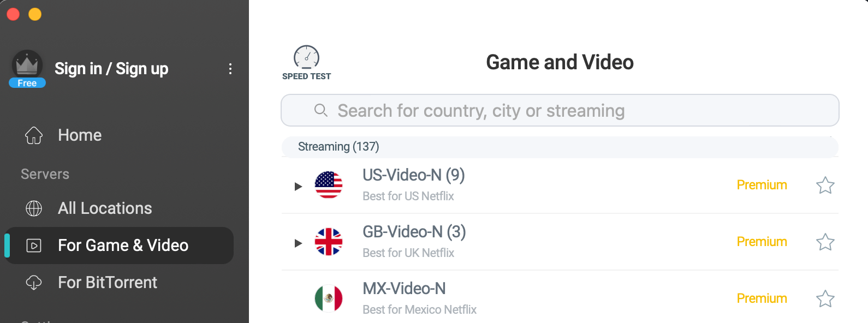This screenshot has height=323, width=868.
Task: Toggle the favorite star for GB-Video-N
Action: [x=825, y=242]
